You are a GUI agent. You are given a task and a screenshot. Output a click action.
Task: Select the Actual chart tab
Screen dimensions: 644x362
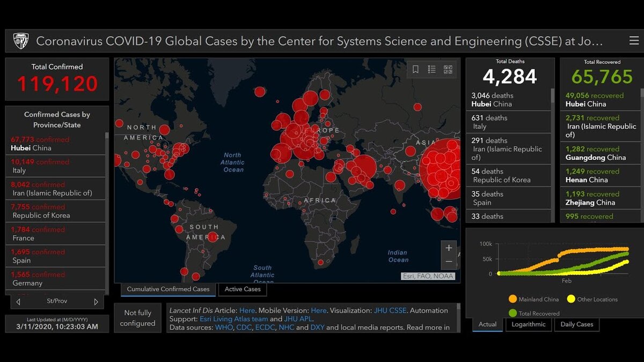(x=487, y=324)
